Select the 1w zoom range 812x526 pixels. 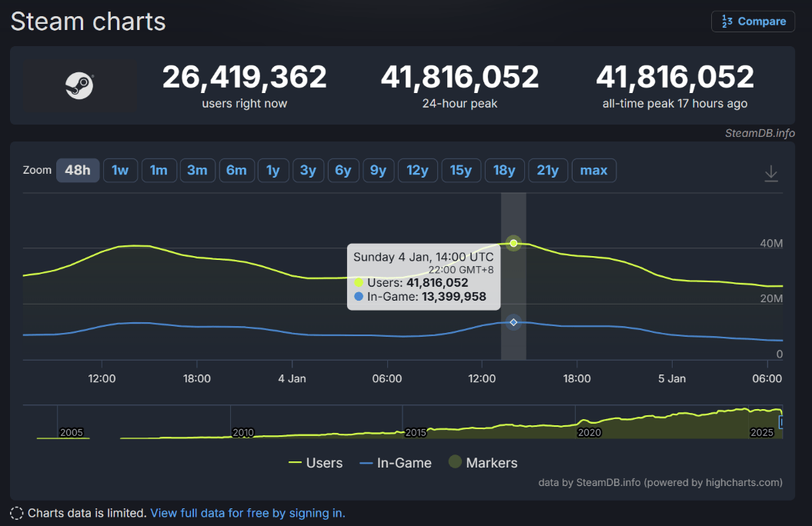click(120, 170)
